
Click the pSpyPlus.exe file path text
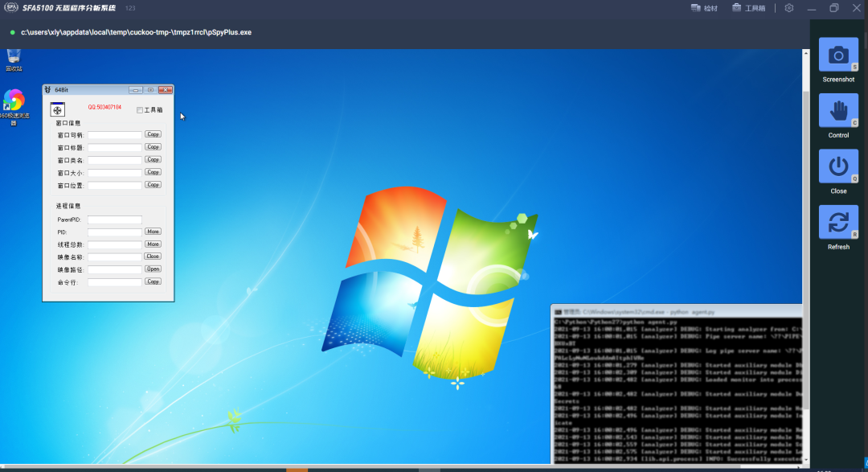tap(136, 32)
